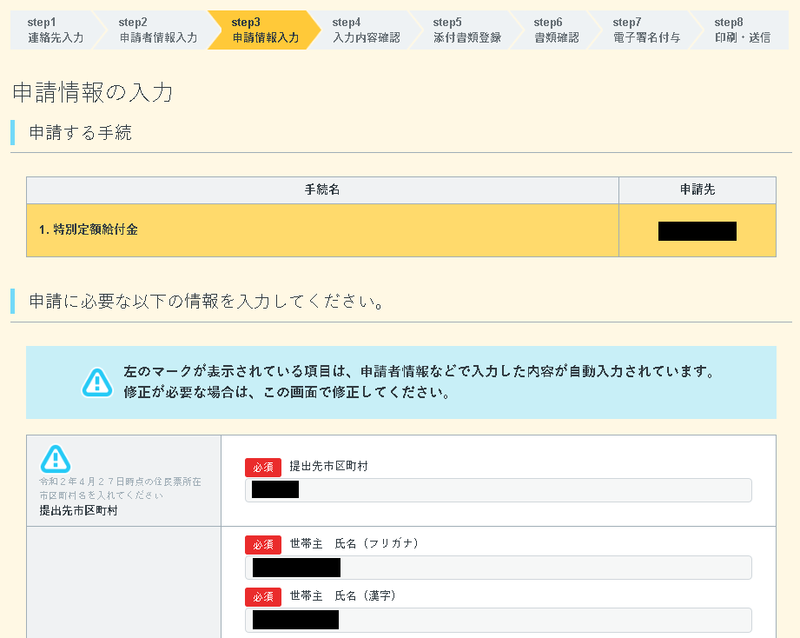Open step5 添付書類登録 step
Viewport: 800px width, 638px height.
click(x=466, y=30)
